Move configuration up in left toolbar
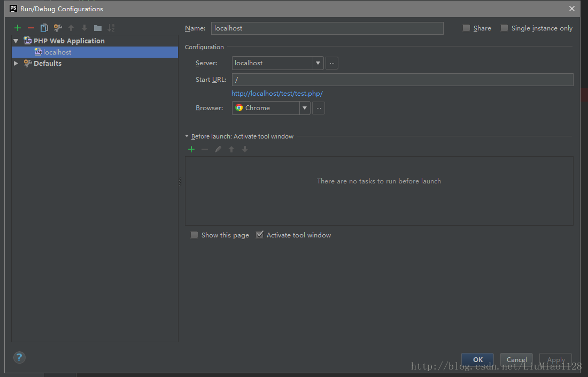588x377 pixels. pyautogui.click(x=71, y=28)
